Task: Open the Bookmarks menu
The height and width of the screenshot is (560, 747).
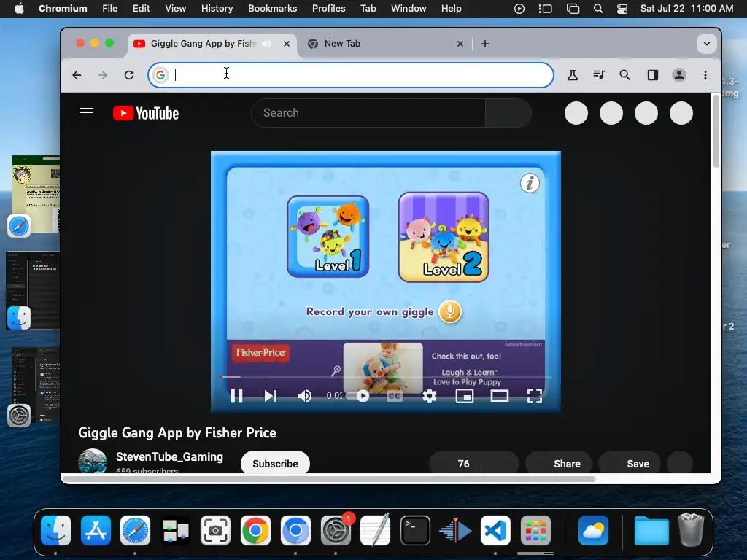Action: tap(273, 8)
